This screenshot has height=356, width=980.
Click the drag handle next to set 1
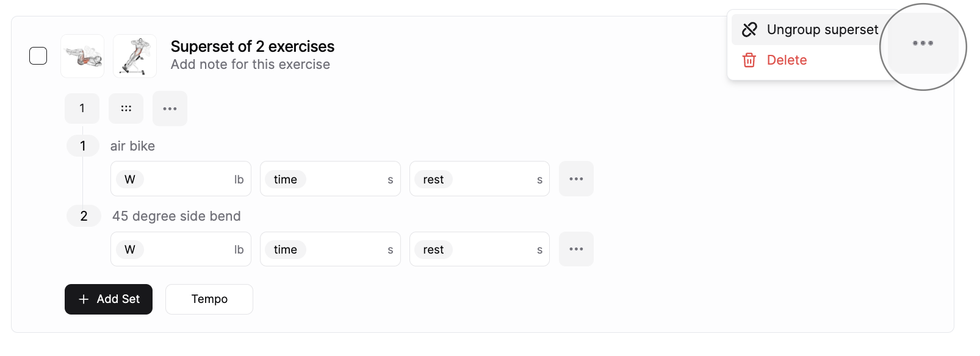click(126, 108)
